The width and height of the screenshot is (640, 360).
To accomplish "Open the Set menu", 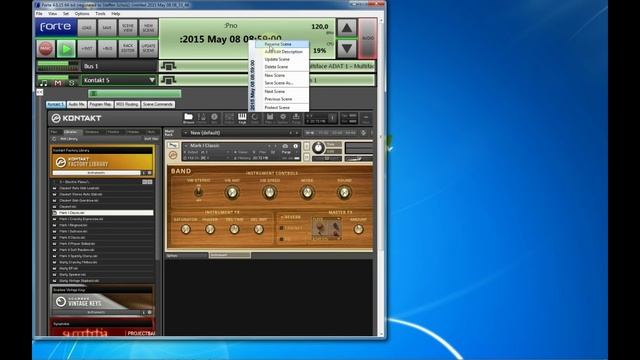I will 66,13.
